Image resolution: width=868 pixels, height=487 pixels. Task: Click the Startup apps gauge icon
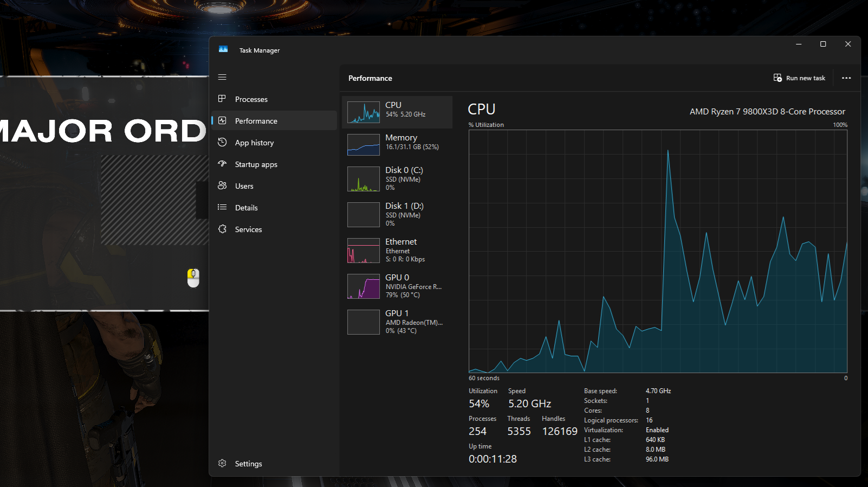(x=222, y=164)
